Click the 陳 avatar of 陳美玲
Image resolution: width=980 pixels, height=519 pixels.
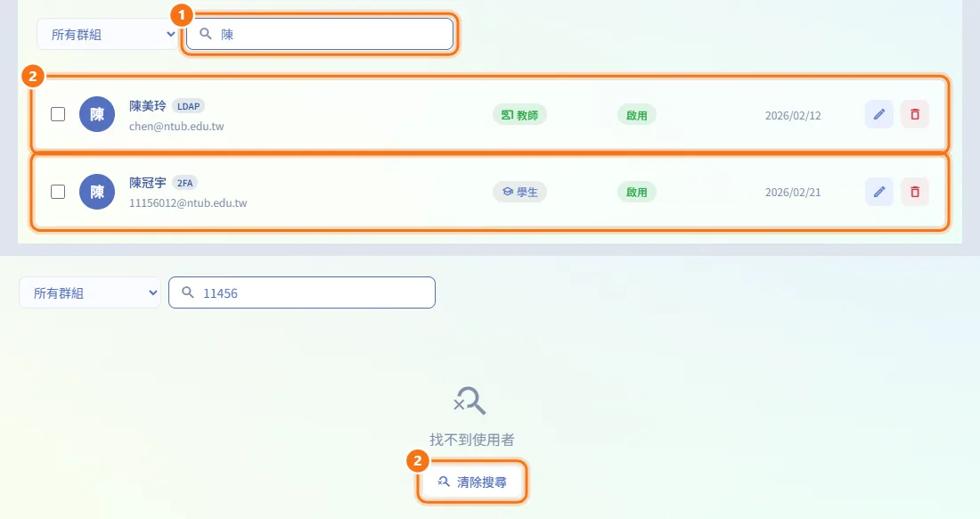(x=97, y=114)
